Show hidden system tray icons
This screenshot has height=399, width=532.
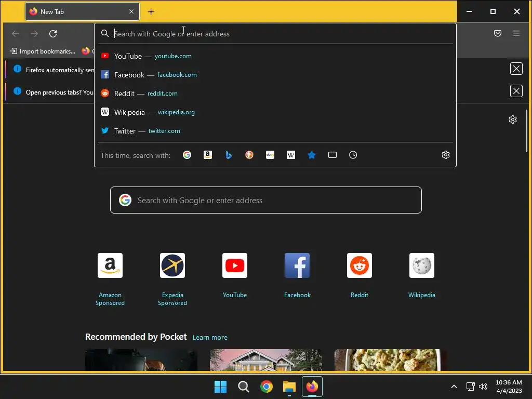[x=454, y=387]
